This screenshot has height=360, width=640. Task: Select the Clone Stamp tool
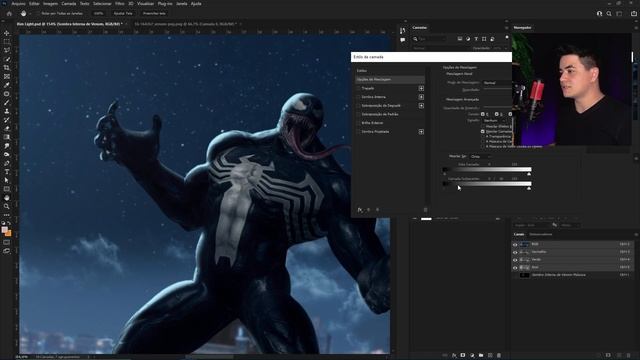7,111
